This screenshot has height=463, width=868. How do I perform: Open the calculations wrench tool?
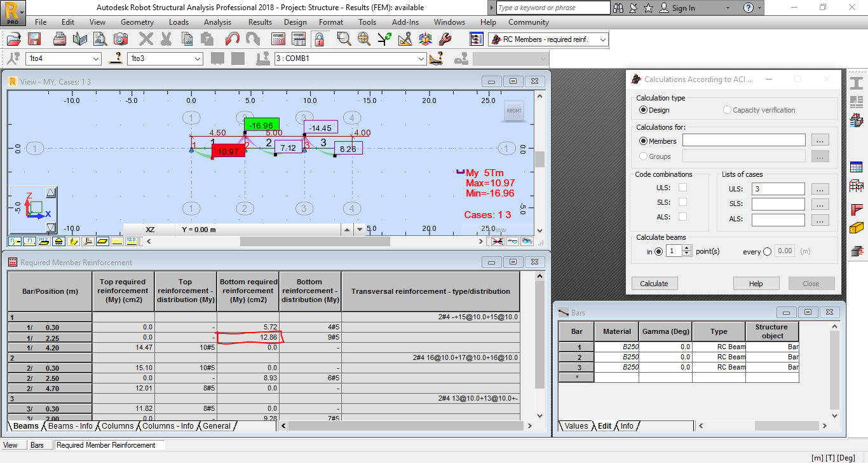pos(445,39)
